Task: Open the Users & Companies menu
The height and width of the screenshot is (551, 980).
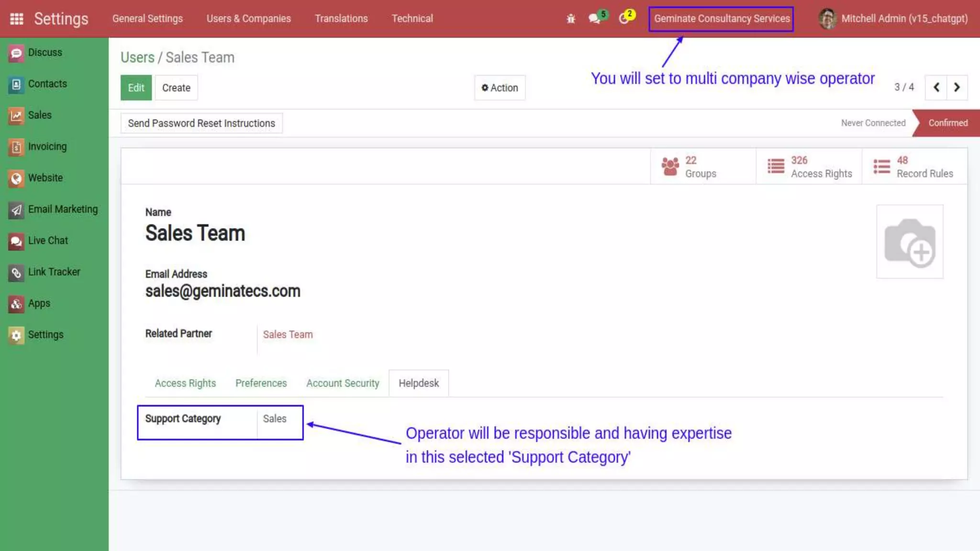Action: pyautogui.click(x=248, y=19)
